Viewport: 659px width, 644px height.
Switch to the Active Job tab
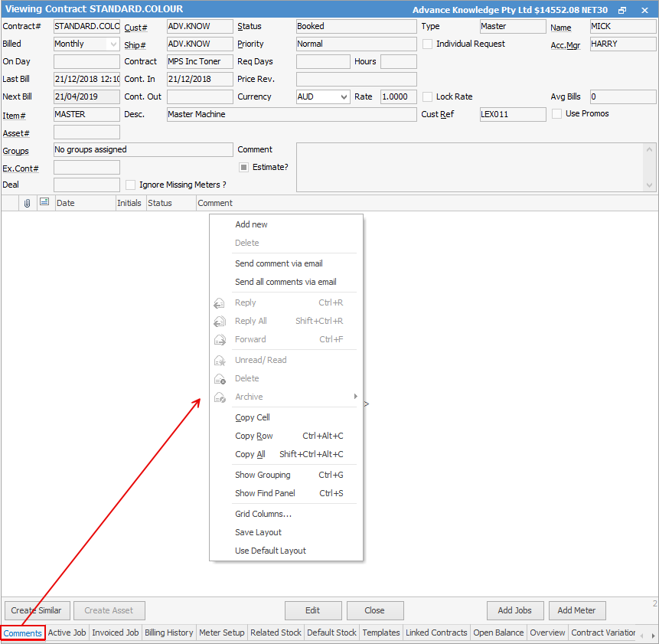[67, 633]
